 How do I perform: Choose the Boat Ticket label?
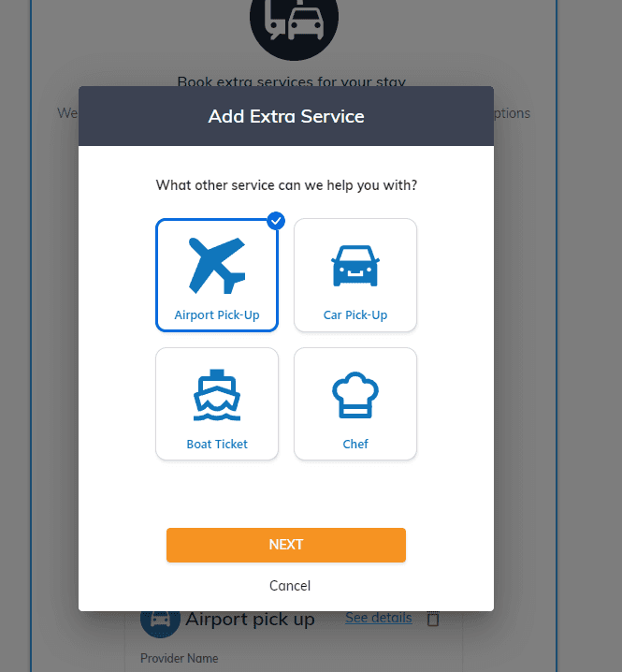217,444
